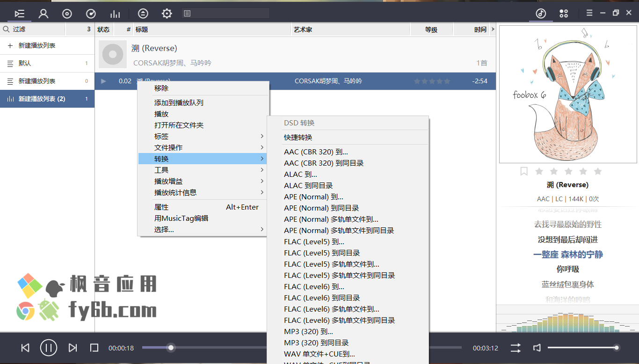Stop playback with square button
Screen dimensions: 639x364
coord(94,348)
